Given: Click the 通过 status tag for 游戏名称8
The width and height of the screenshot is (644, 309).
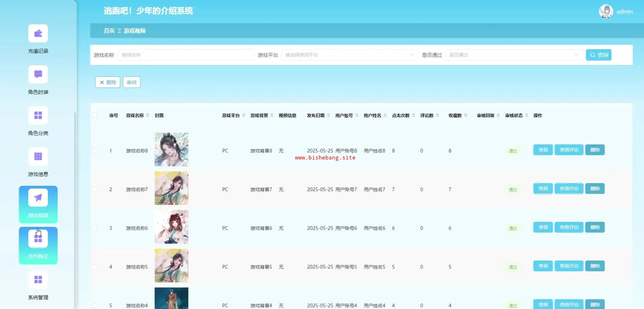Looking at the screenshot, I should tap(513, 151).
